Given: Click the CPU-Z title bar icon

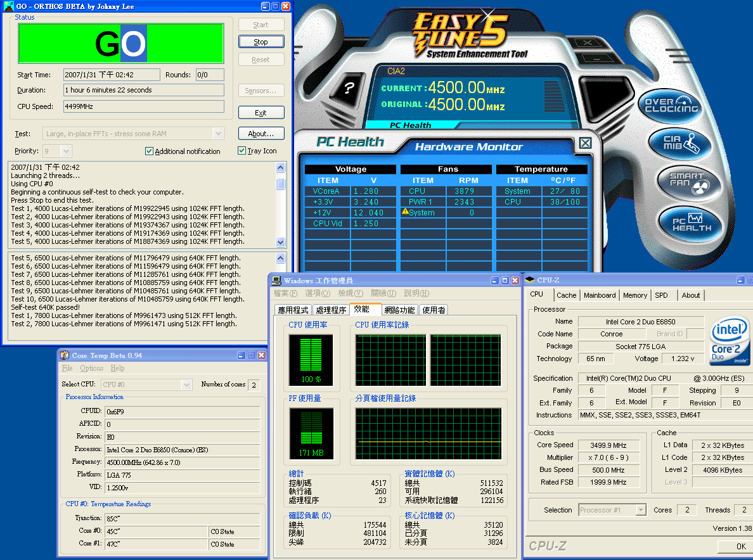Looking at the screenshot, I should click(530, 280).
